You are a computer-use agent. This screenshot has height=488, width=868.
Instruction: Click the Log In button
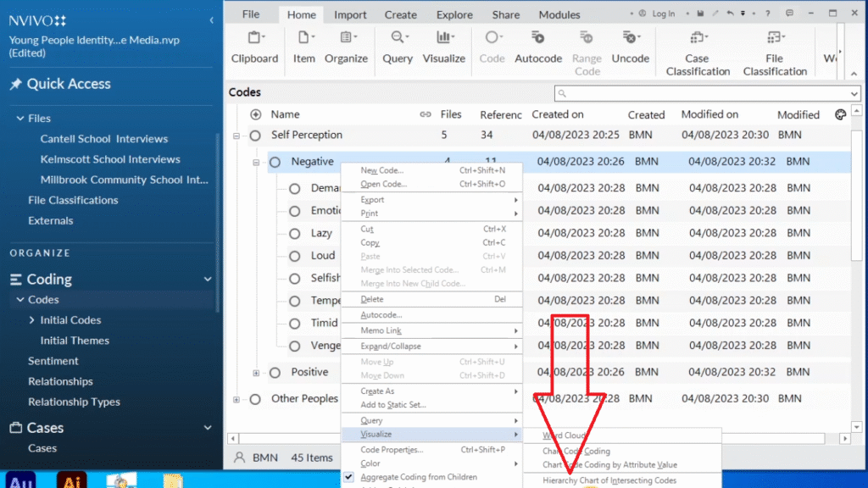point(658,14)
